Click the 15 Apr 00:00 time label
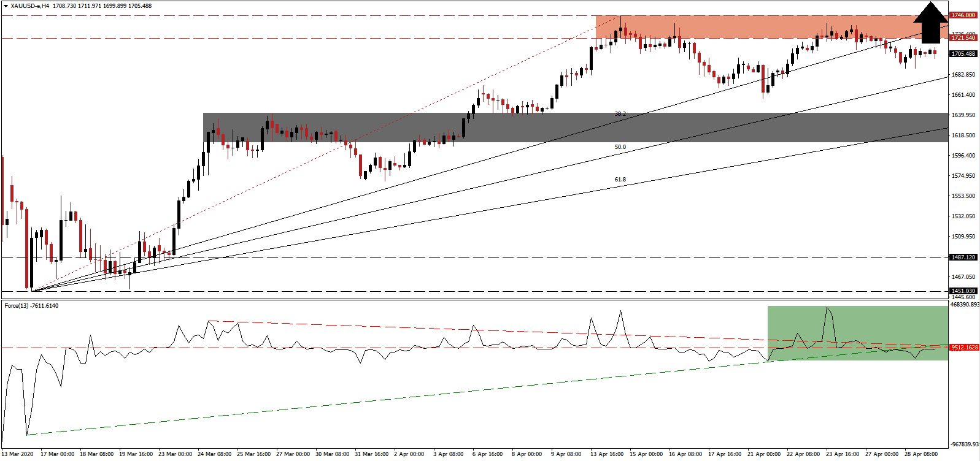The image size is (980, 461). pyautogui.click(x=647, y=454)
